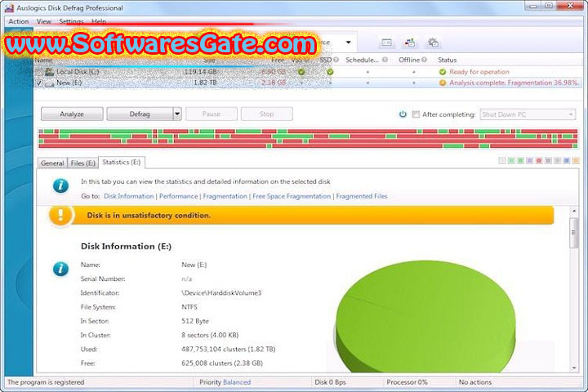This screenshot has height=392, width=588.
Task: Click green check icon beside Ready for operation
Action: click(x=443, y=72)
